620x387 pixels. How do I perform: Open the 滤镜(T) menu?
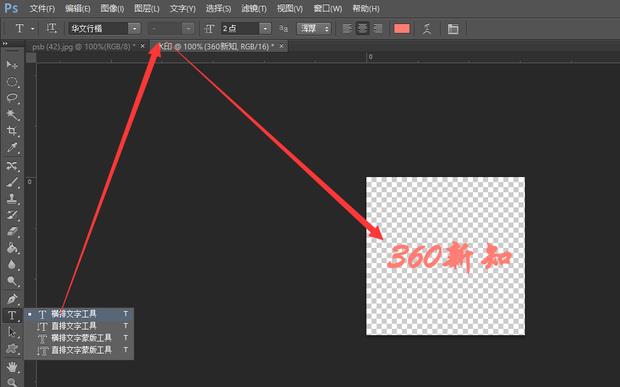(x=254, y=8)
